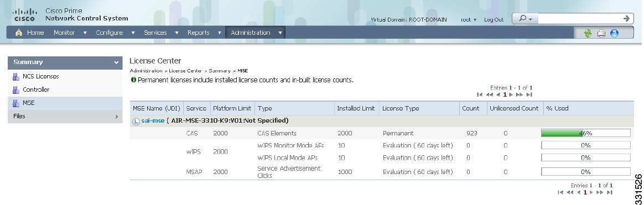Click Virtual Domain: ROOT-DOMAIN text

[409, 20]
